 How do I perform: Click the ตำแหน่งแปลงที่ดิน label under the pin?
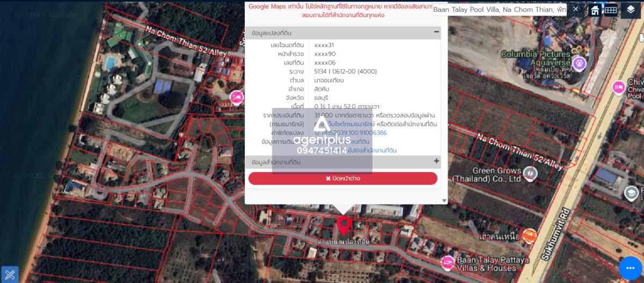[343, 242]
